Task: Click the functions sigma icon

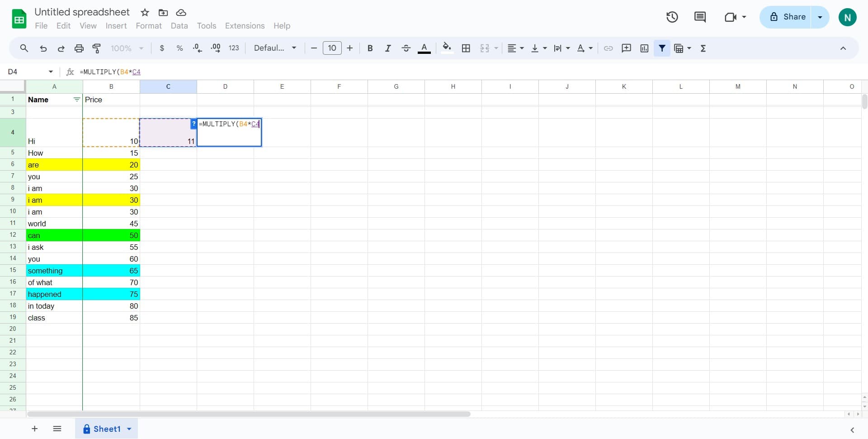Action: click(703, 48)
